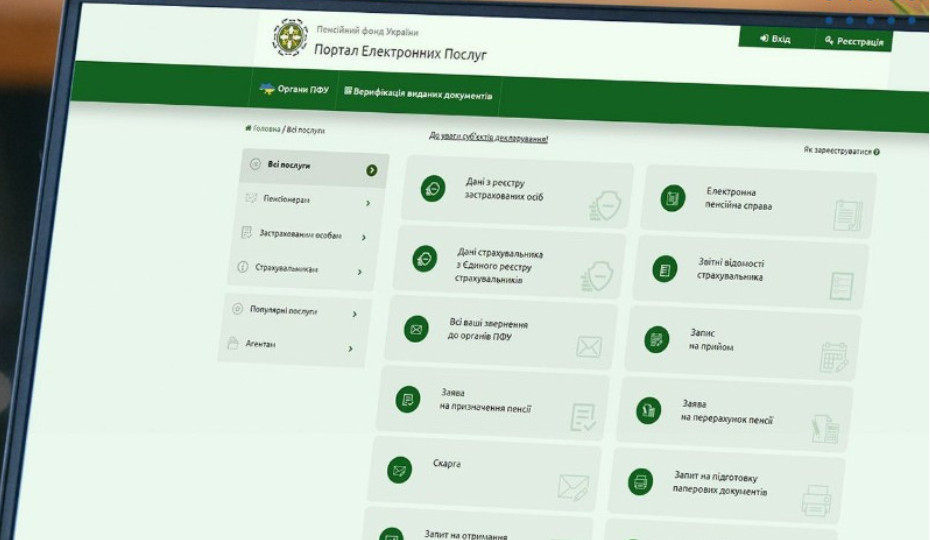
Task: Click gray calendar icon on Запис на прийом card
Action: click(833, 357)
